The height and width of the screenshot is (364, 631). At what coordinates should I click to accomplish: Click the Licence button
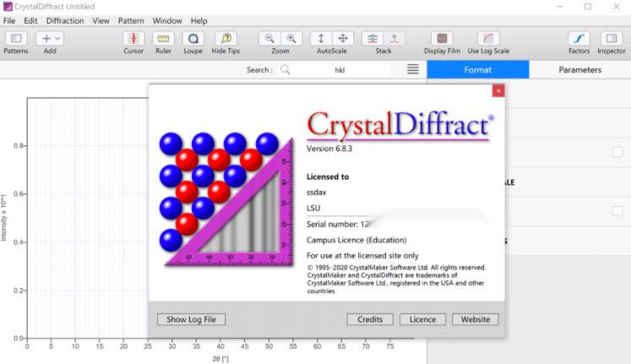[x=422, y=319]
